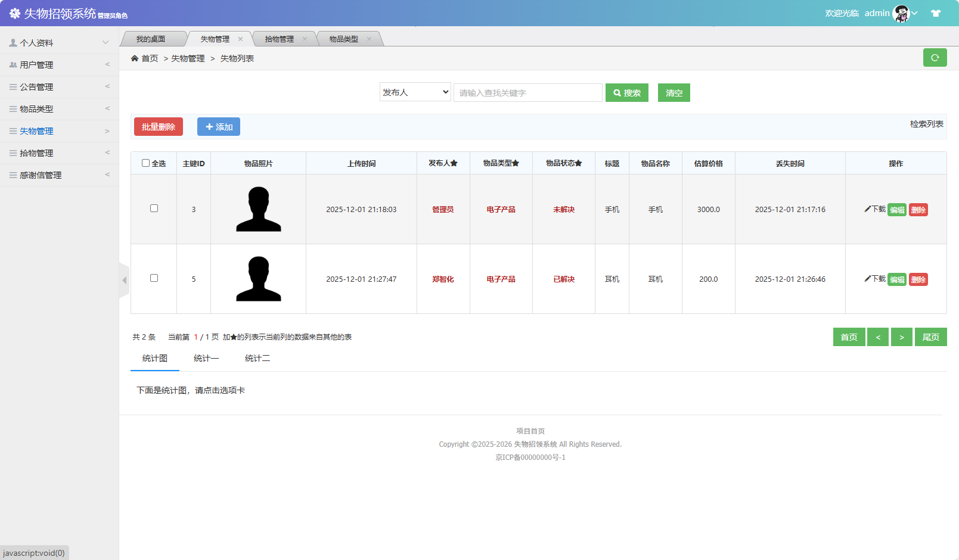Switch to the 统计一 tab
959x560 pixels.
coord(206,358)
